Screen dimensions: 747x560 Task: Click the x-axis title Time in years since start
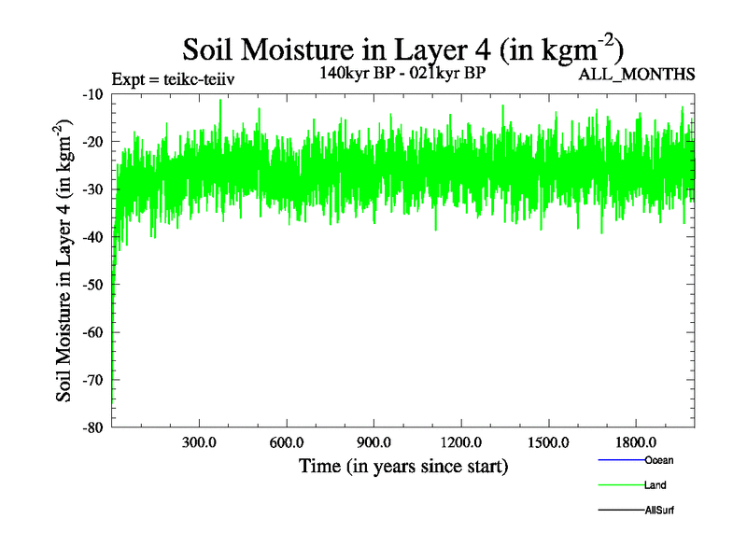[x=403, y=465]
